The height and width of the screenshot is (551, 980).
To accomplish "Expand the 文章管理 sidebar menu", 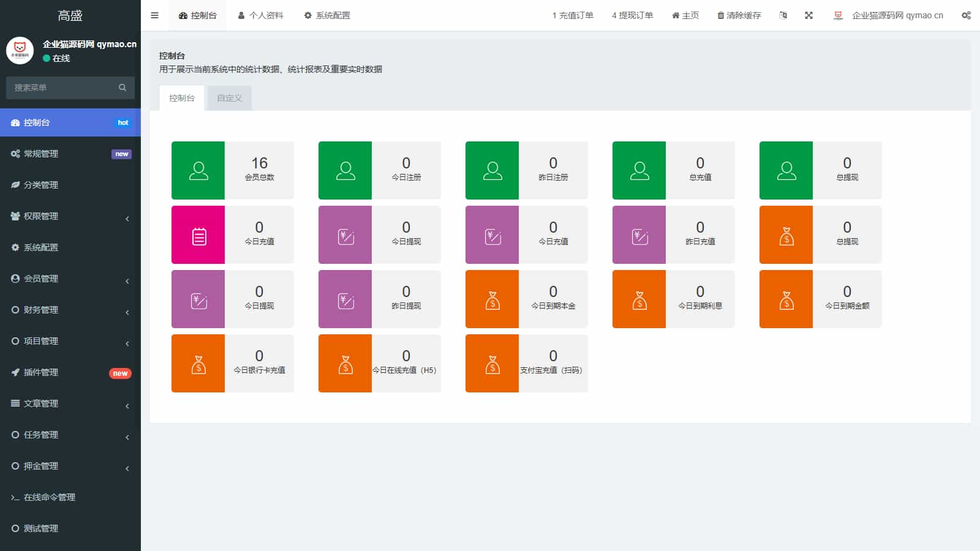I will click(x=70, y=403).
